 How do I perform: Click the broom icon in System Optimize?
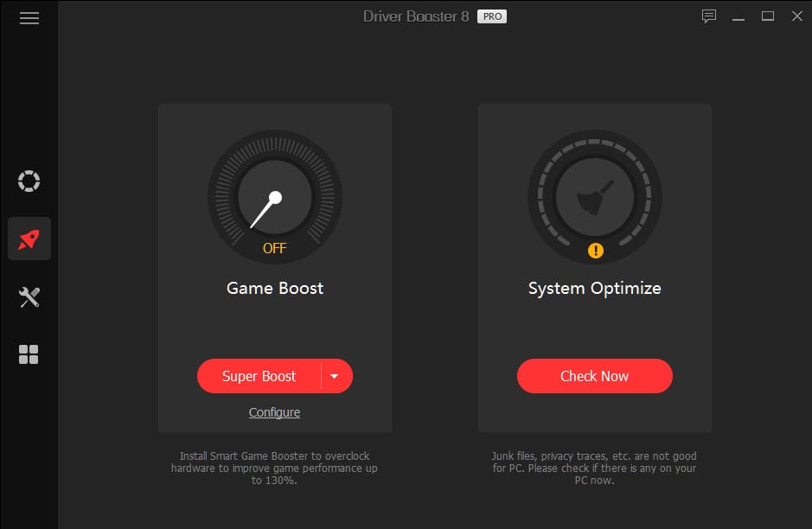pyautogui.click(x=594, y=197)
